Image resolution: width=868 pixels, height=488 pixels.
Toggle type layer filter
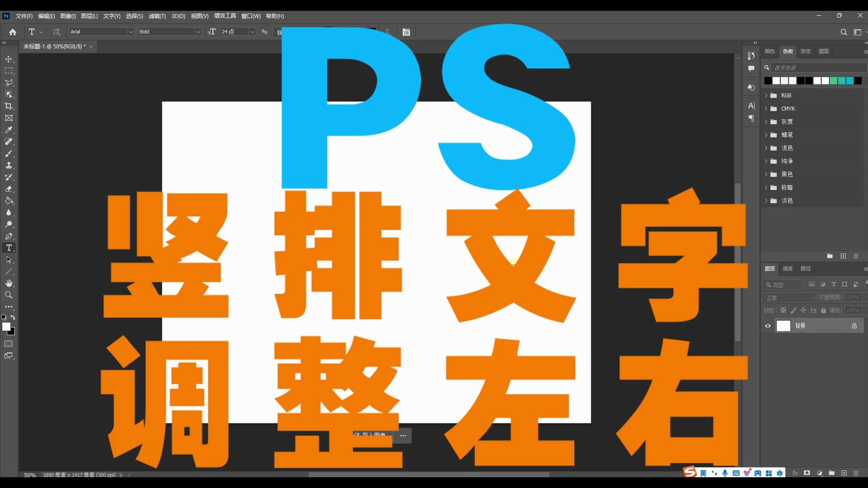tap(834, 284)
